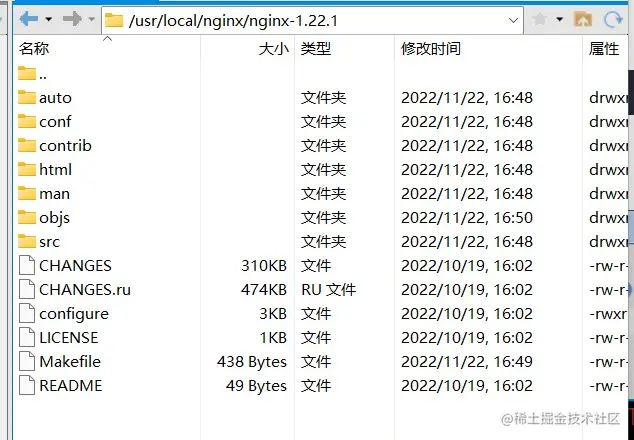Click the 'objs' folder name
634x440 pixels.
[55, 218]
